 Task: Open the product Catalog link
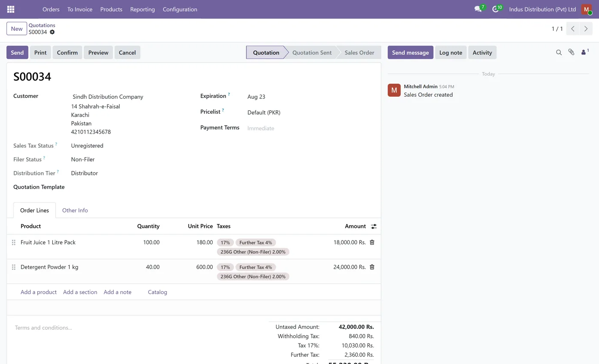157,292
